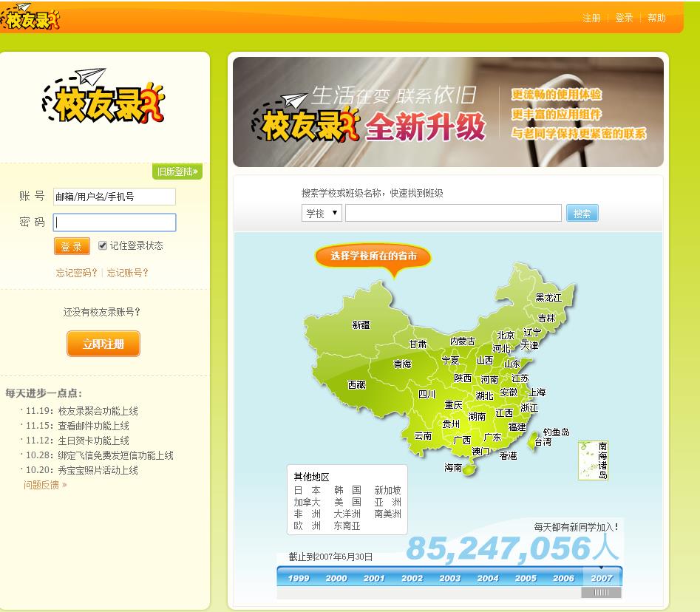Select 西藏 region on the map

click(x=357, y=385)
